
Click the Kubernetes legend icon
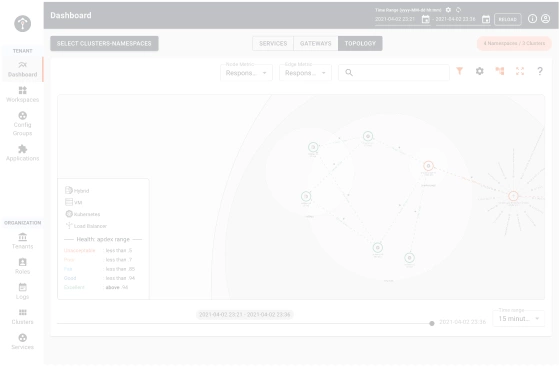[x=69, y=214]
